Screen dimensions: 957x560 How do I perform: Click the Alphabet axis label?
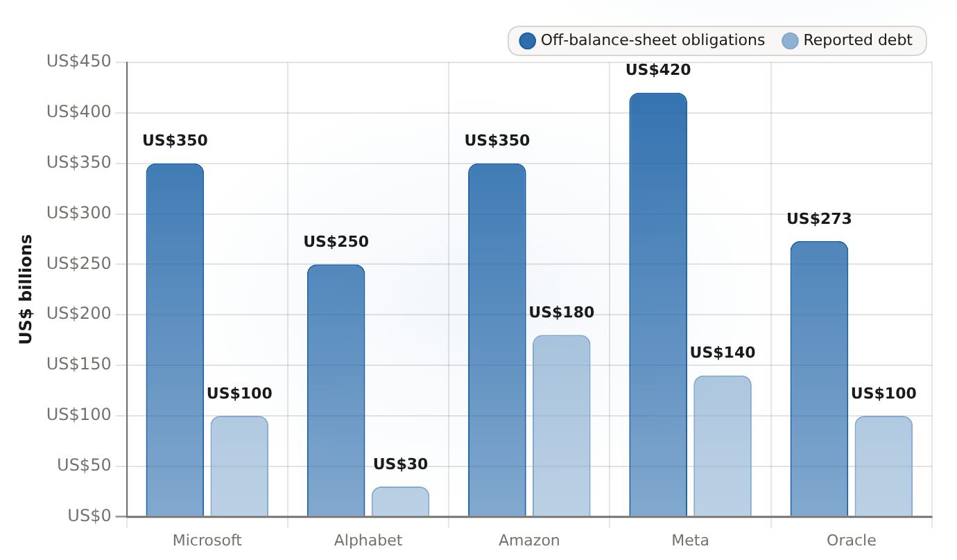pos(368,541)
